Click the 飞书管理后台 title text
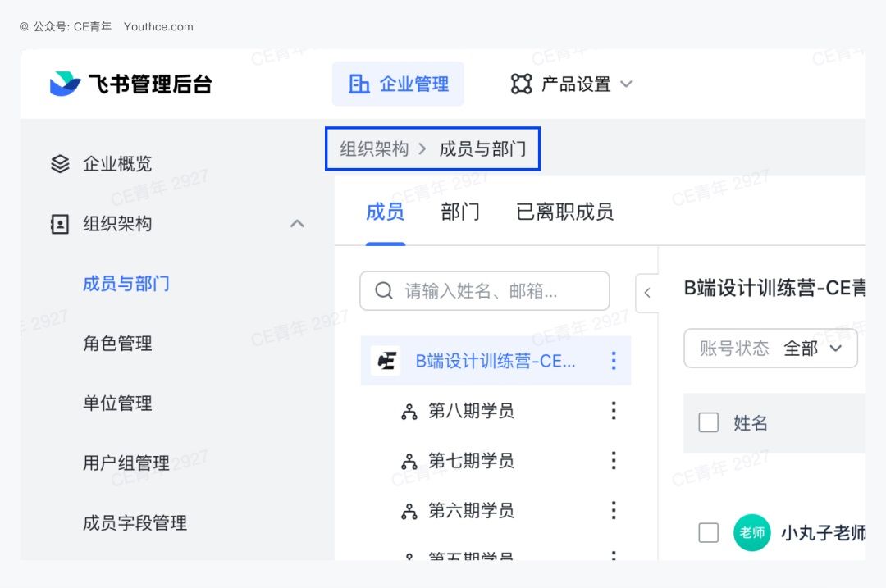886x588 pixels. (150, 84)
